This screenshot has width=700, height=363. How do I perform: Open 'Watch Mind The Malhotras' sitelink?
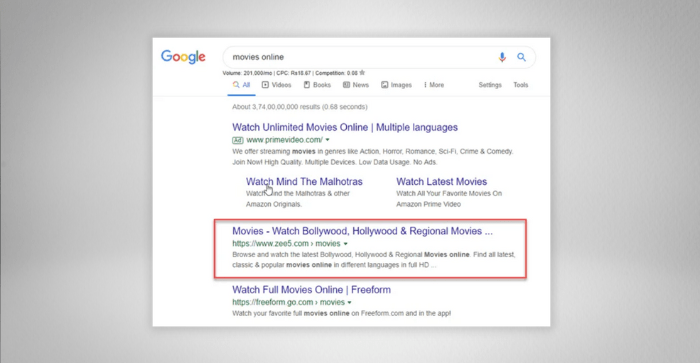pyautogui.click(x=304, y=182)
